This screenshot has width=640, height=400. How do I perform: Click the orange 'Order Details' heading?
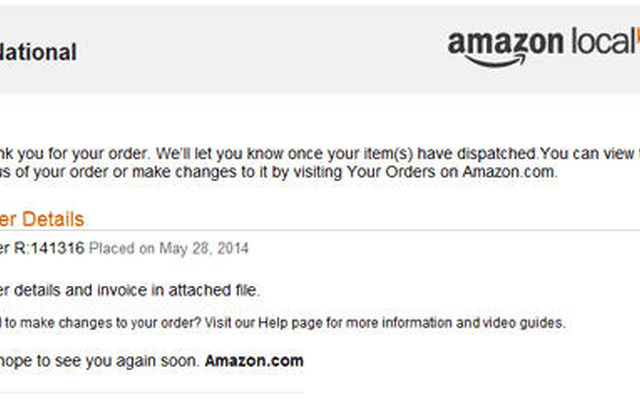pos(42,219)
